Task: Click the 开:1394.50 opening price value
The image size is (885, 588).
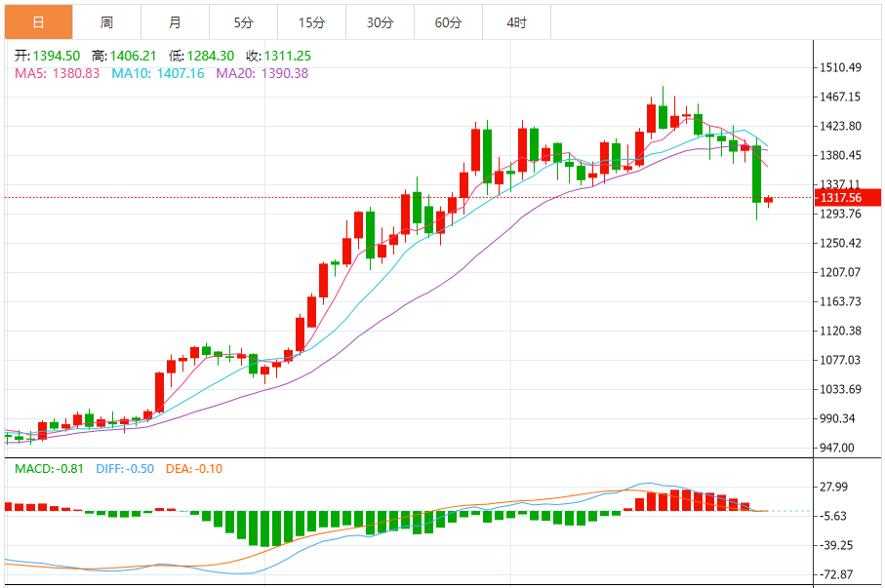Action: 47,57
